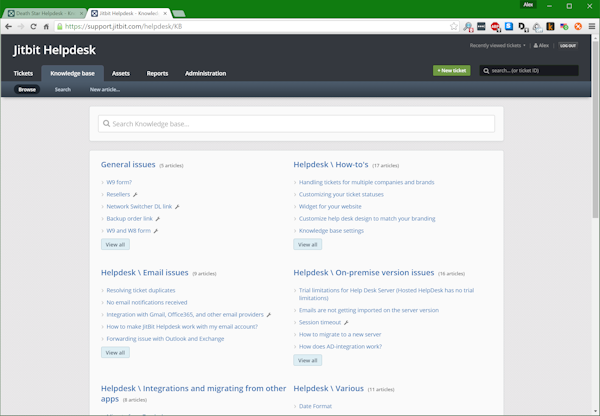Open the Alex user profile link
Image resolution: width=600 pixels, height=416 pixels.
pyautogui.click(x=541, y=45)
